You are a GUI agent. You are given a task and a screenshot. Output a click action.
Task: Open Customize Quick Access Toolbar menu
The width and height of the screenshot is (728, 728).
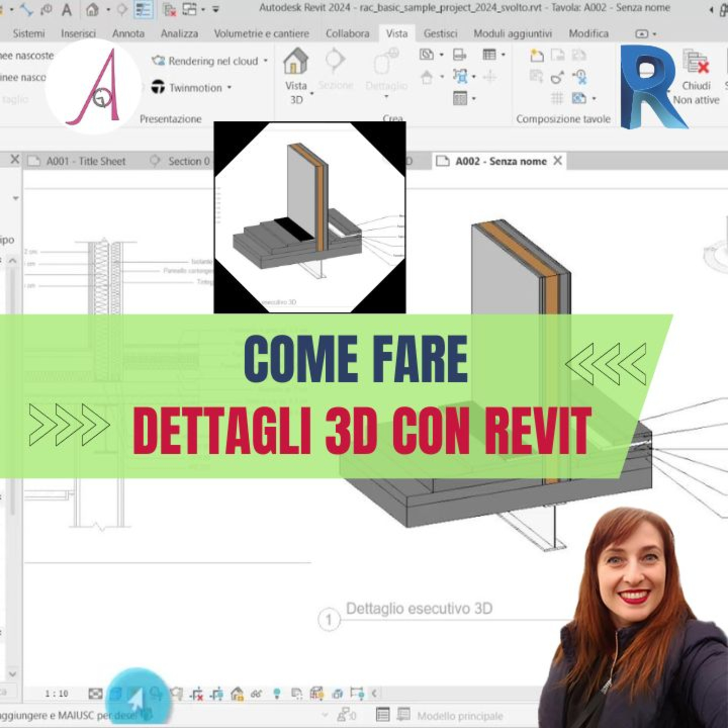click(216, 9)
